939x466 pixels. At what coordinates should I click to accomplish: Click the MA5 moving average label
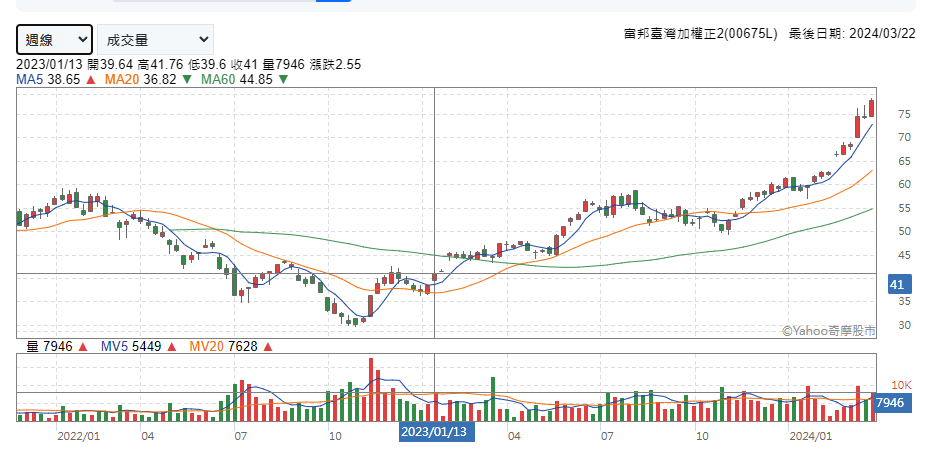click(30, 79)
